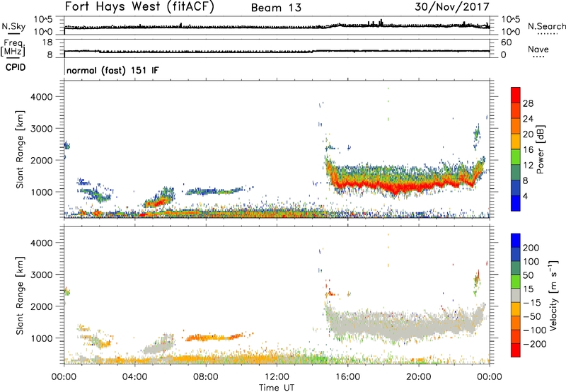Select the '16' label on Power colorbar
Viewport: 566px width, 392px height.
pyautogui.click(x=528, y=150)
